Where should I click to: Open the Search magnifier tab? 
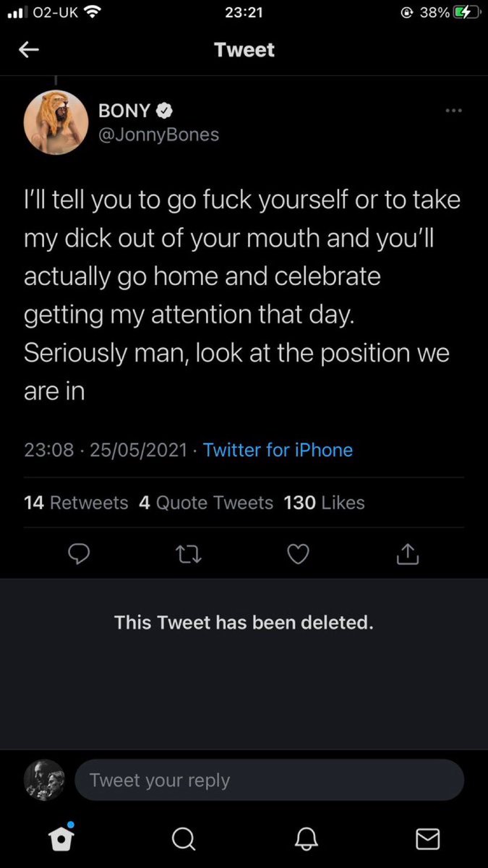[x=183, y=839]
